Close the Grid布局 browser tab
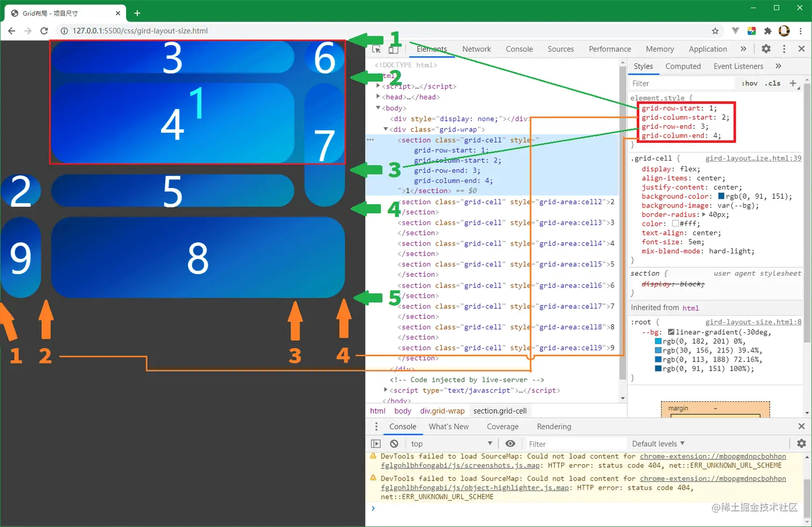Viewport: 812px width, 527px height. coord(118,13)
